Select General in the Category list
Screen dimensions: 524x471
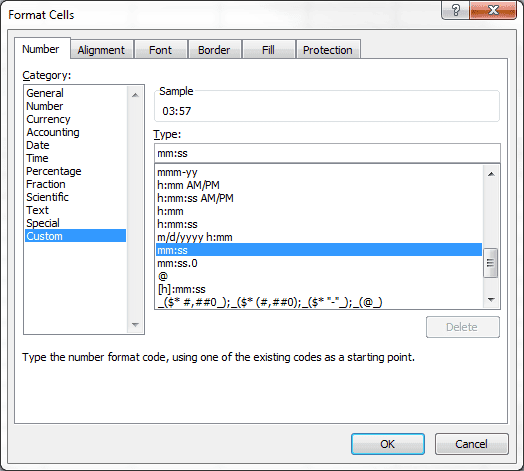click(76, 93)
